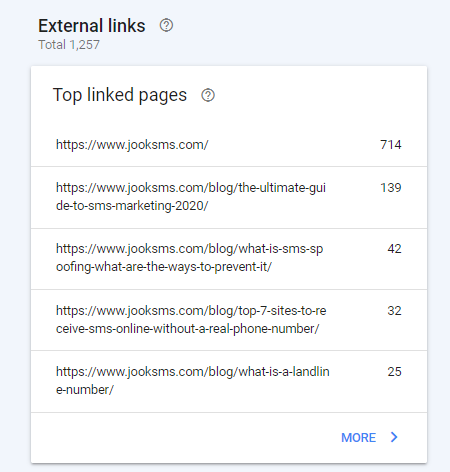Open help icon next to Top linked pages

pos(208,95)
